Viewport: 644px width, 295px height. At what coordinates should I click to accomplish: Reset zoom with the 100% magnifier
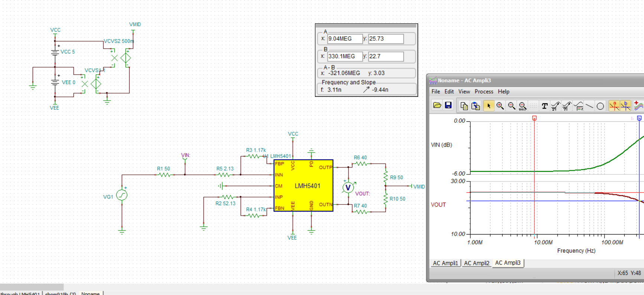coord(523,106)
